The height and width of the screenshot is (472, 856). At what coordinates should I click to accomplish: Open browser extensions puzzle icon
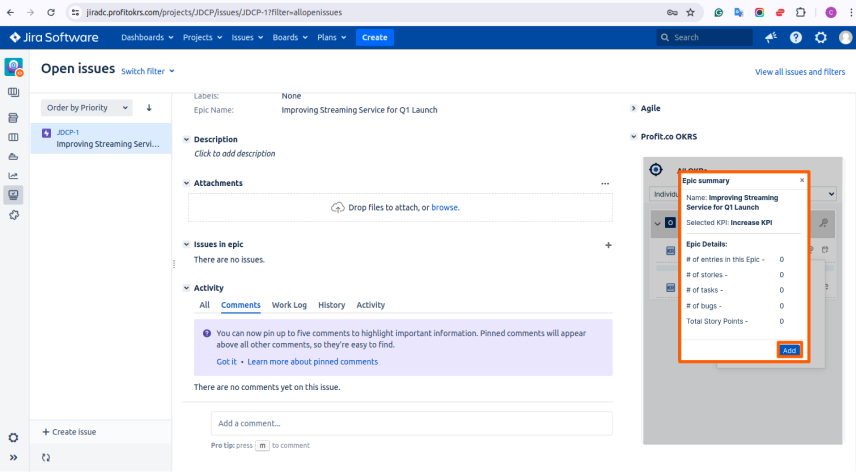pos(801,12)
